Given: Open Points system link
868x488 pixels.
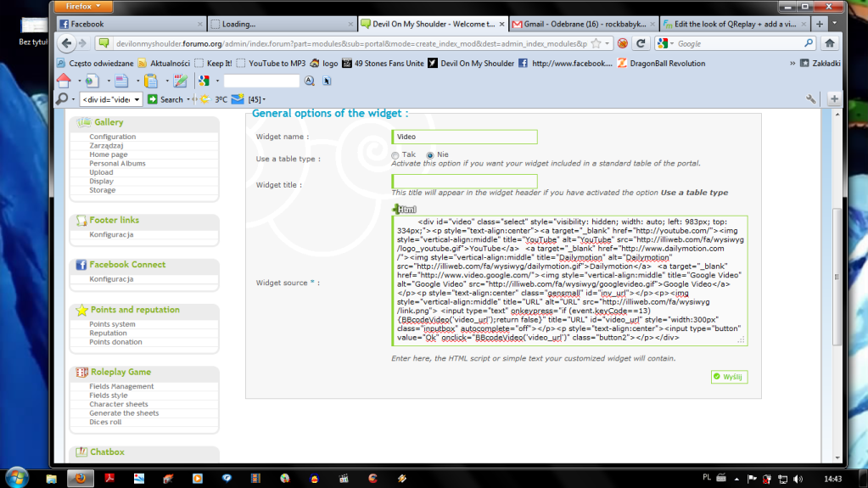Looking at the screenshot, I should (x=112, y=324).
